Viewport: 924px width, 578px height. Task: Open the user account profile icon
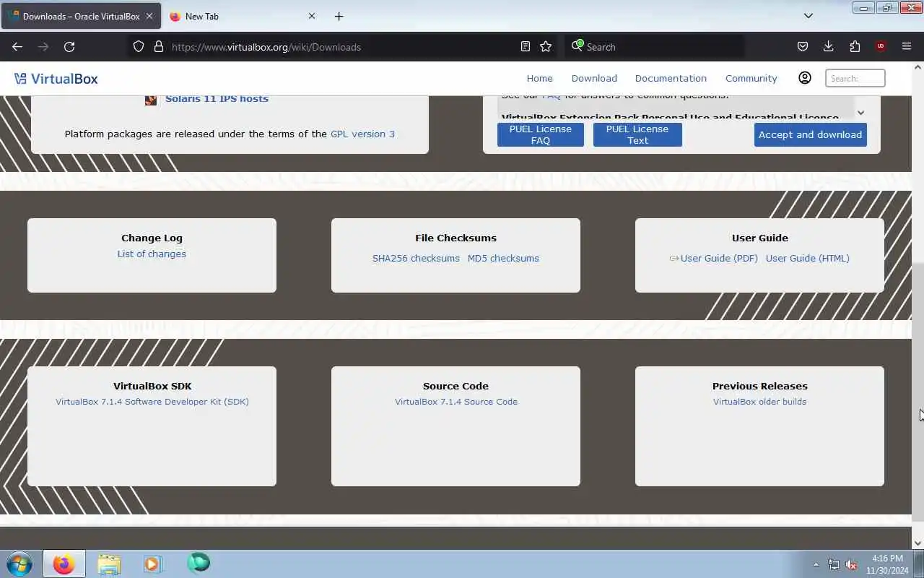(804, 78)
